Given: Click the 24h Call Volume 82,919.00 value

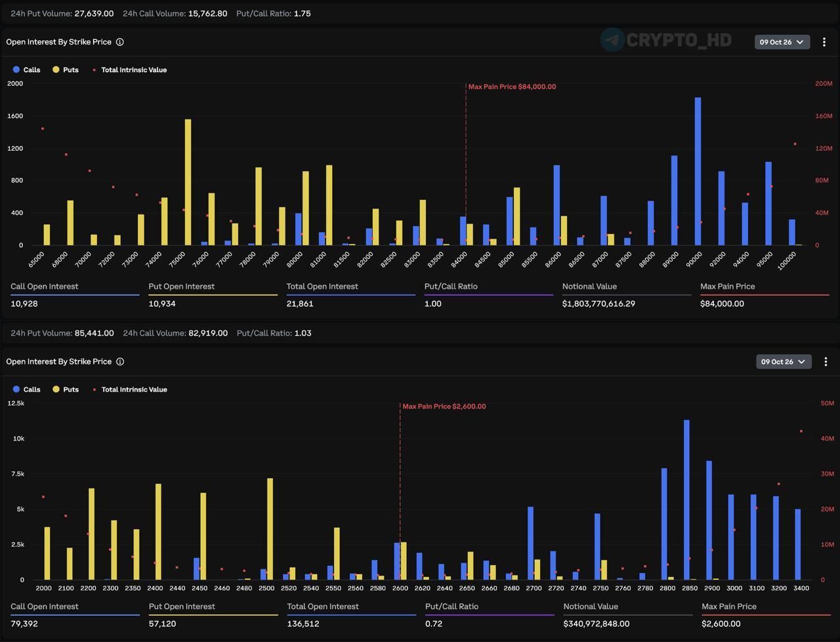Looking at the screenshot, I should [x=208, y=333].
